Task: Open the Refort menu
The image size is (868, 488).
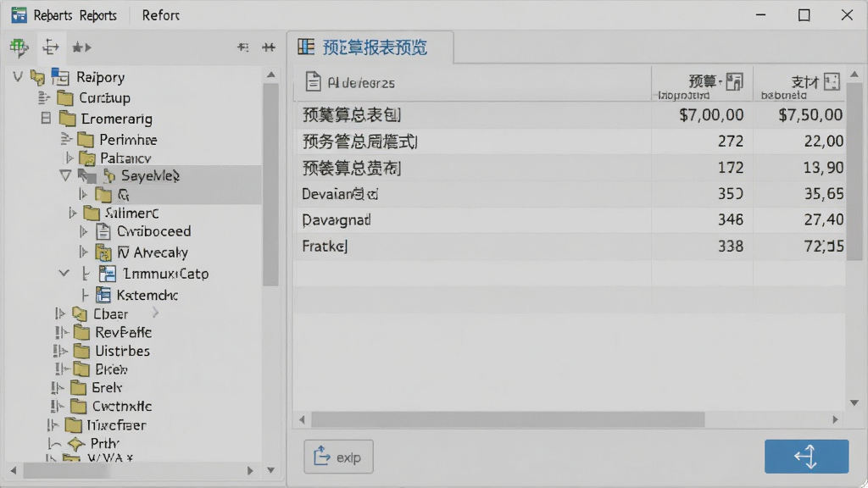Action: coord(160,15)
